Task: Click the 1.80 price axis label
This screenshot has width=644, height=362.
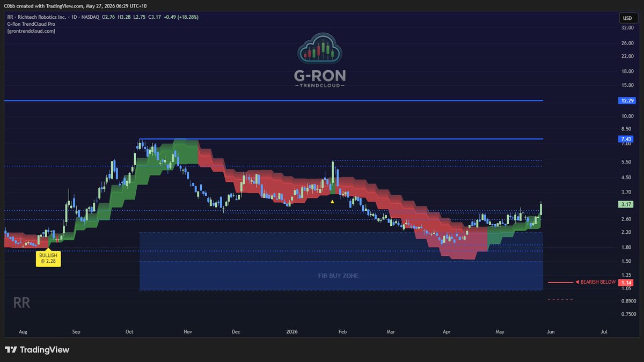Action: click(x=627, y=247)
